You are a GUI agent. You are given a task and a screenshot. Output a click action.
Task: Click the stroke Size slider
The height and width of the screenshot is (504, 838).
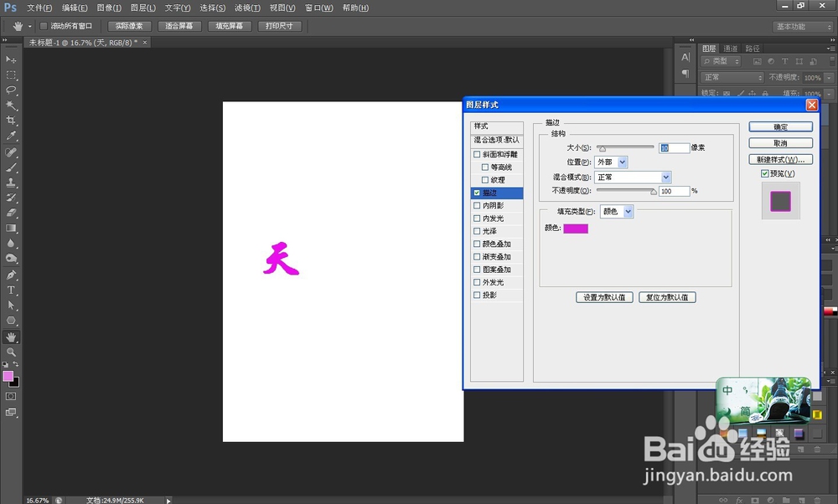pos(625,148)
